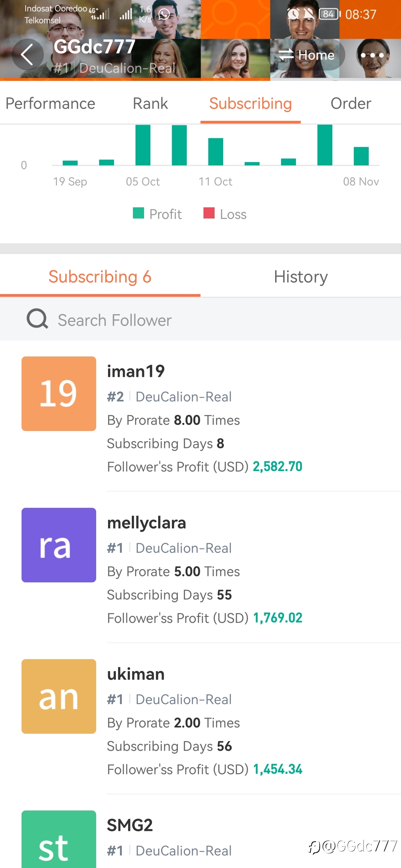Screen dimensions: 401x868
Task: Click the search magnifier icon
Action: pos(37,319)
